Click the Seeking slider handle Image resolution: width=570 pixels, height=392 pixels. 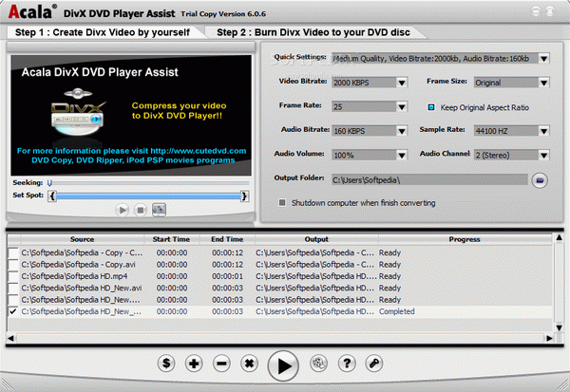click(x=49, y=183)
